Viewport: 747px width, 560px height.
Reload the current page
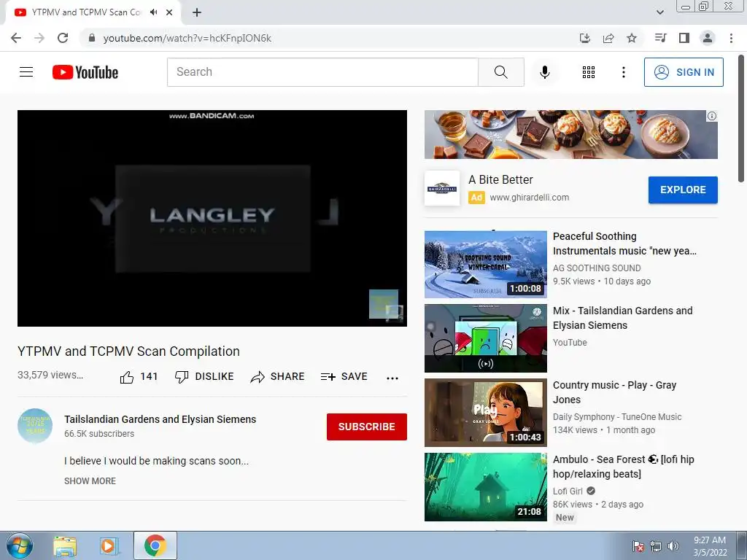pos(63,38)
